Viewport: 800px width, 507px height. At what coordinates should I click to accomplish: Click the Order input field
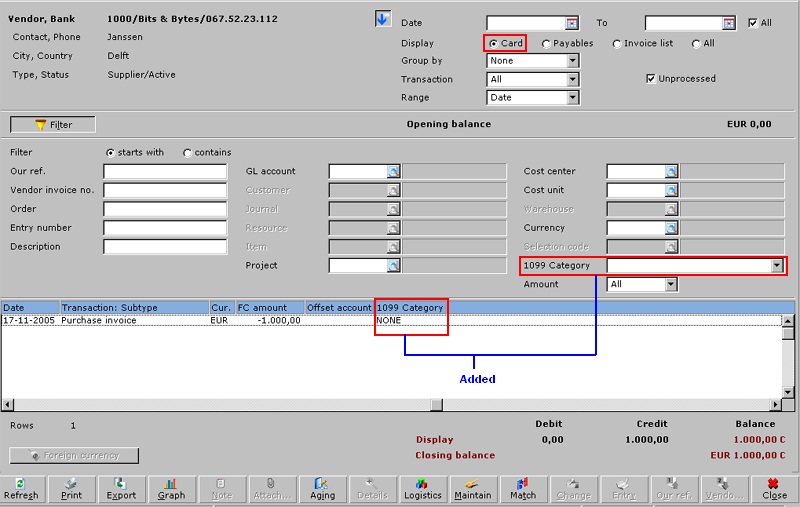(x=165, y=209)
